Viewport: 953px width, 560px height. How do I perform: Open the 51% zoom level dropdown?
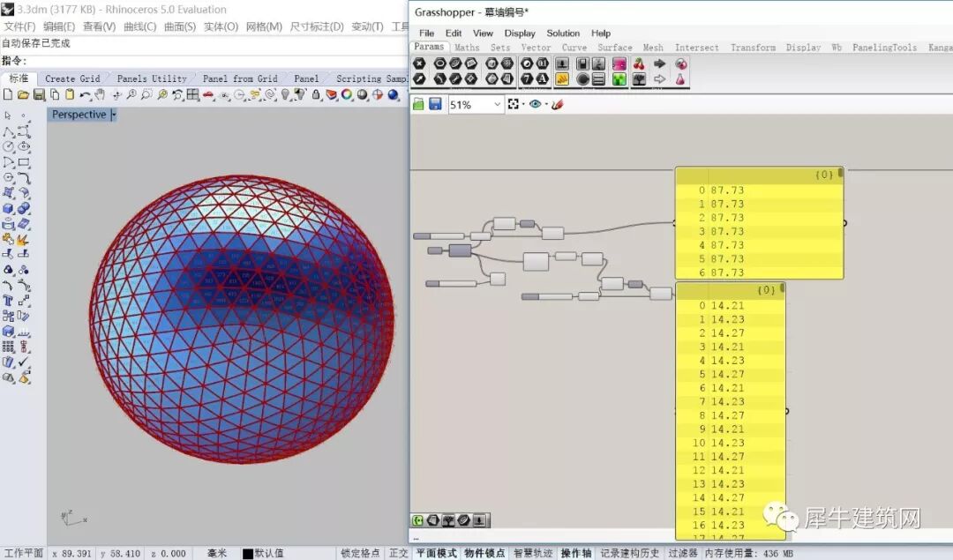tap(497, 104)
